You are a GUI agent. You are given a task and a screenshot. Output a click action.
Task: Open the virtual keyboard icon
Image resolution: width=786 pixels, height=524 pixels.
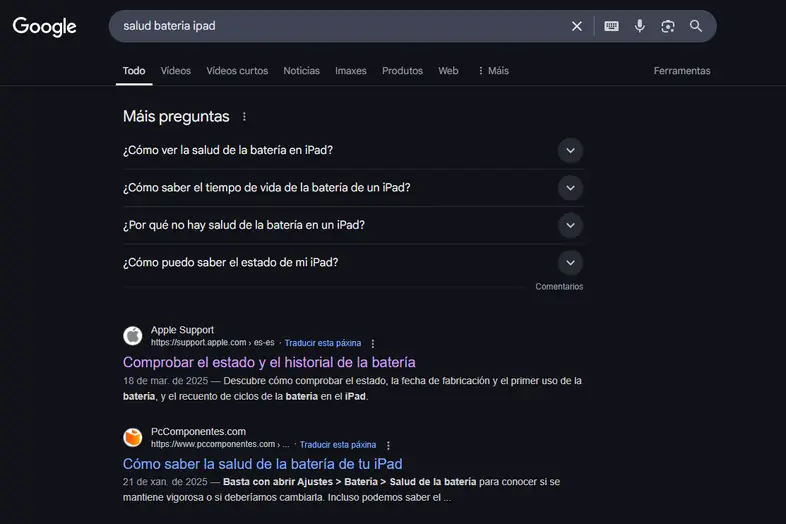(611, 26)
